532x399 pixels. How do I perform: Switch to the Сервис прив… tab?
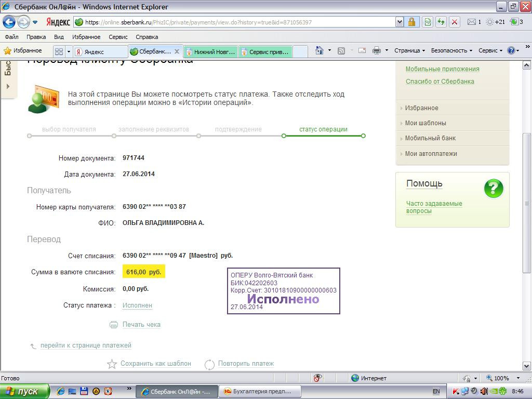265,52
